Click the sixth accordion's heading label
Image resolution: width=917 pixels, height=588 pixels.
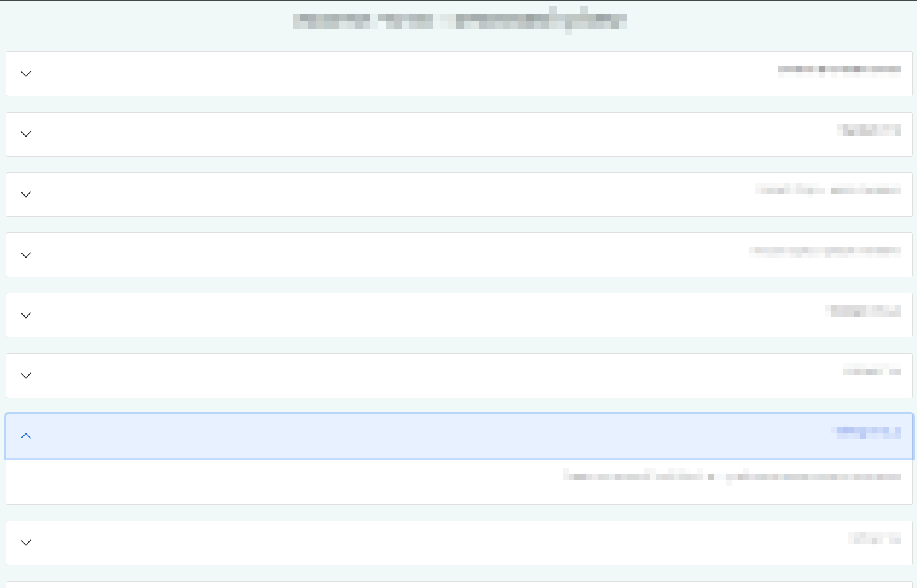871,372
